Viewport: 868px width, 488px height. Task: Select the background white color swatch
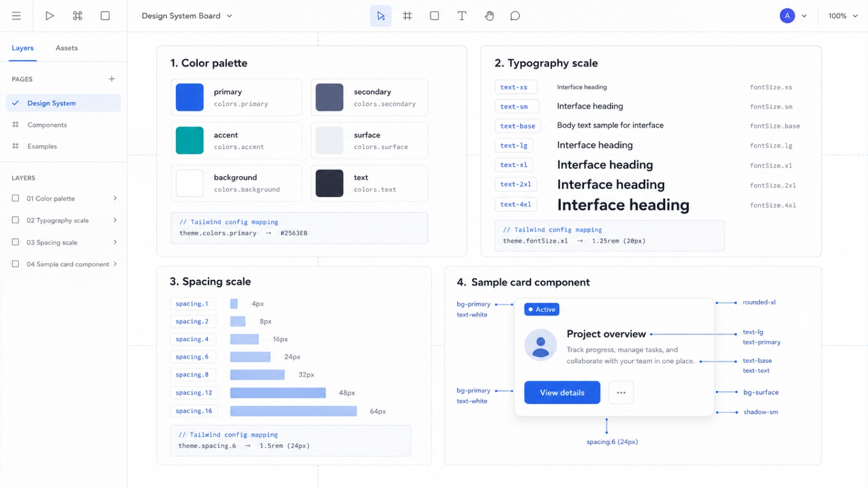coord(190,183)
